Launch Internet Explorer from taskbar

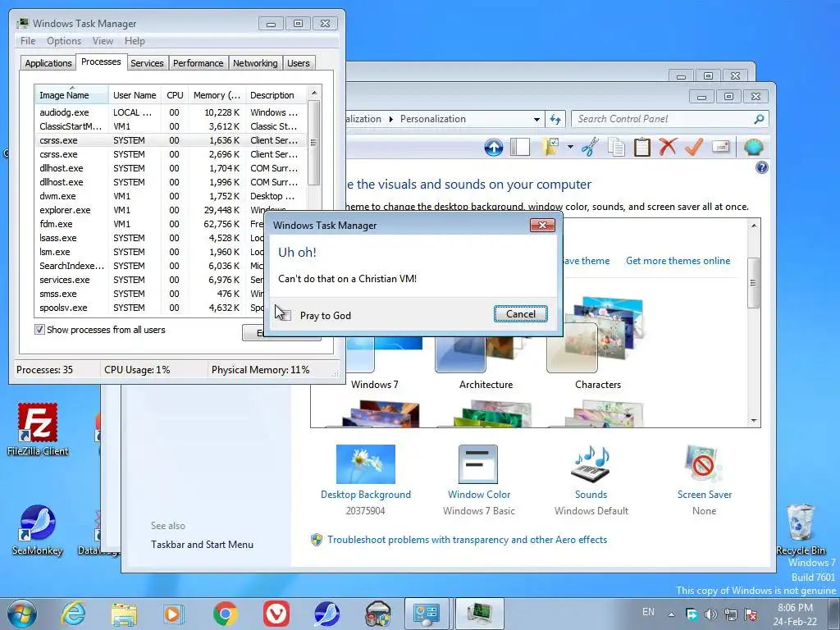(x=73, y=614)
